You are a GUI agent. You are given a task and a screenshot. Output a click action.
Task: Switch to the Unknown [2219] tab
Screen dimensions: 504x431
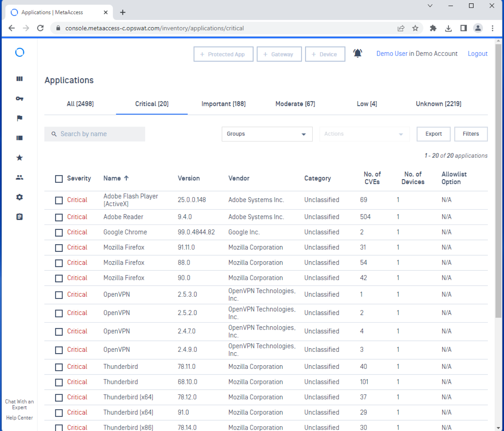pos(439,104)
